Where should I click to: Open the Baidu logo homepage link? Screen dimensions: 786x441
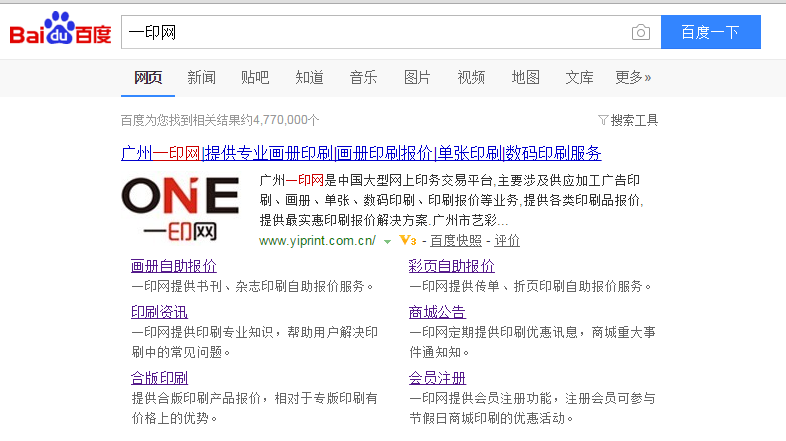click(60, 29)
